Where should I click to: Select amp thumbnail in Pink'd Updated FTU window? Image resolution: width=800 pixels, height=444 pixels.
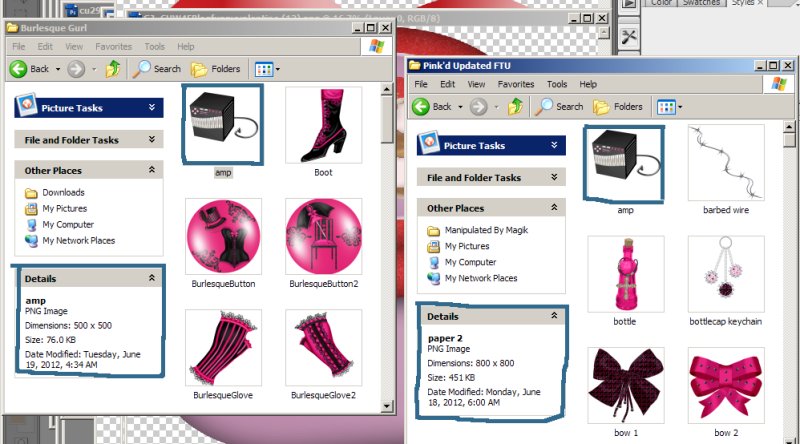click(624, 163)
